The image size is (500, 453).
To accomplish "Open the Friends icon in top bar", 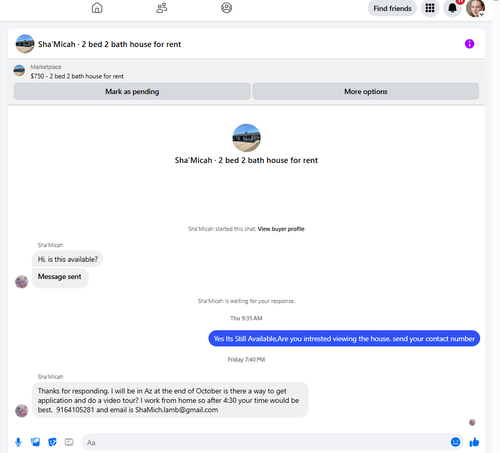I will coord(162,8).
